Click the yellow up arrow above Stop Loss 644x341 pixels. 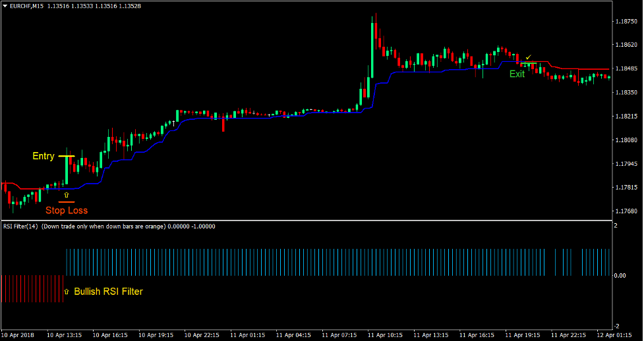pyautogui.click(x=66, y=196)
